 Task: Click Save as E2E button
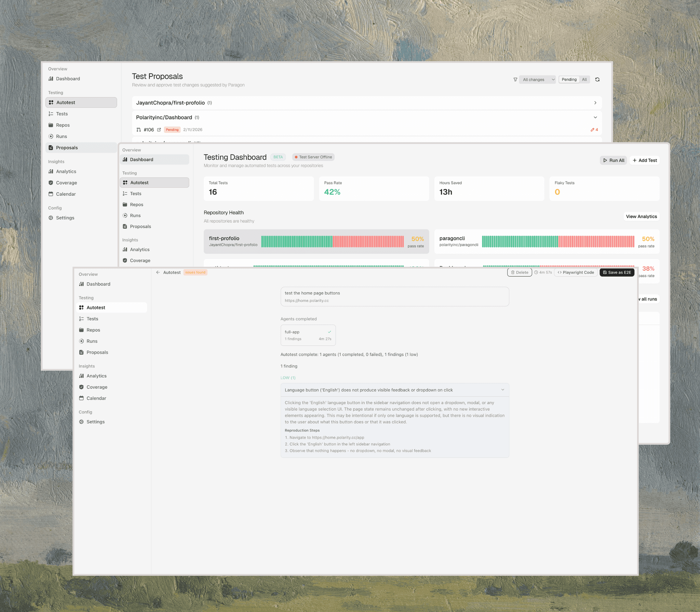pyautogui.click(x=617, y=272)
